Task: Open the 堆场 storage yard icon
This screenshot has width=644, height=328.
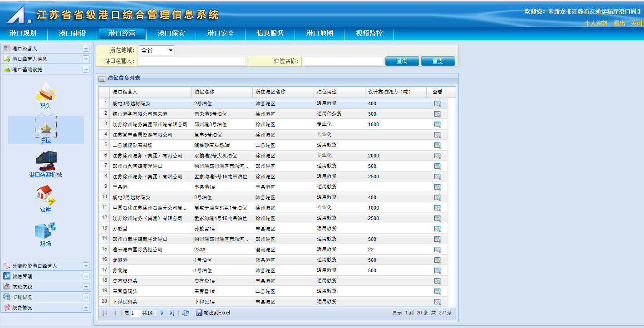Action: click(x=45, y=231)
